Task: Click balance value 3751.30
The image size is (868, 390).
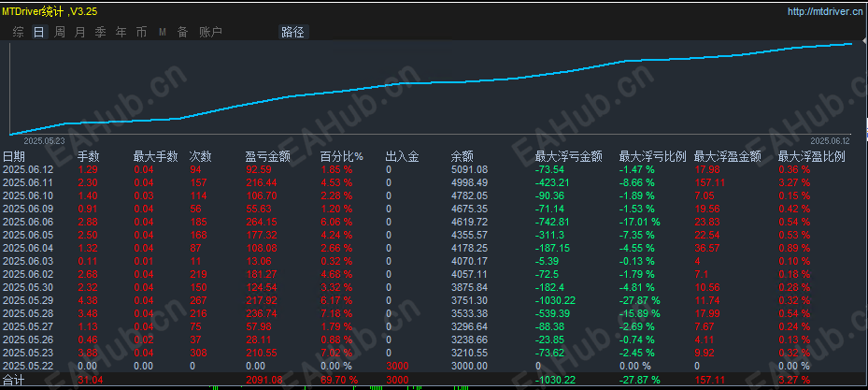Action: click(469, 300)
